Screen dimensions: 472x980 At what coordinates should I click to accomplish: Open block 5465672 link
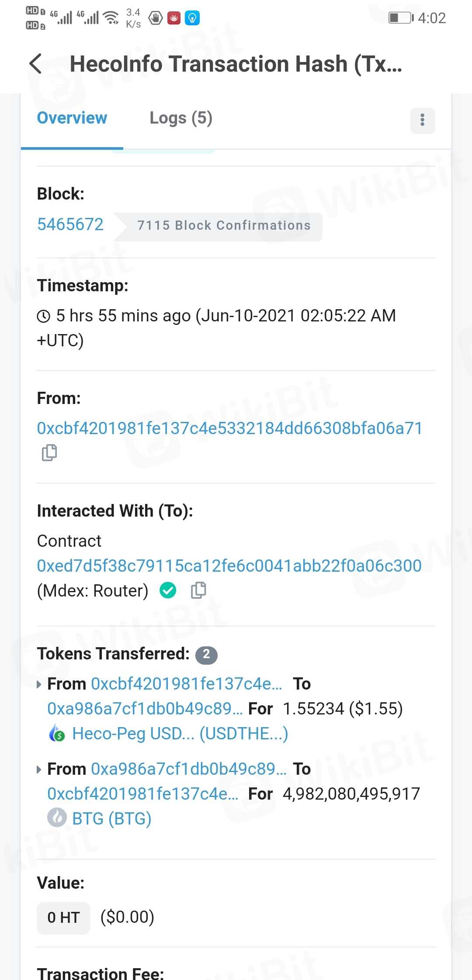pyautogui.click(x=70, y=224)
